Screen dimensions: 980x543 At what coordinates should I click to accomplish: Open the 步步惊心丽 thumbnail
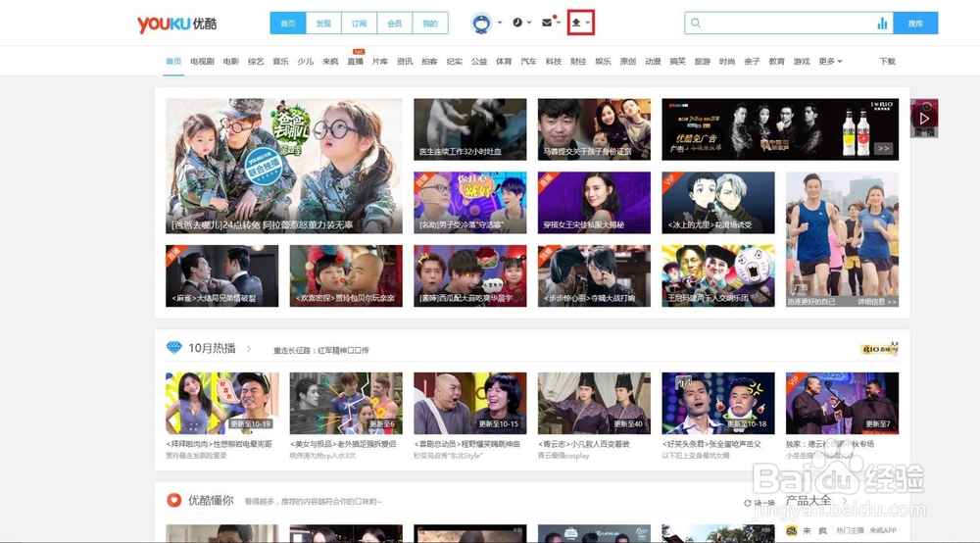click(594, 275)
